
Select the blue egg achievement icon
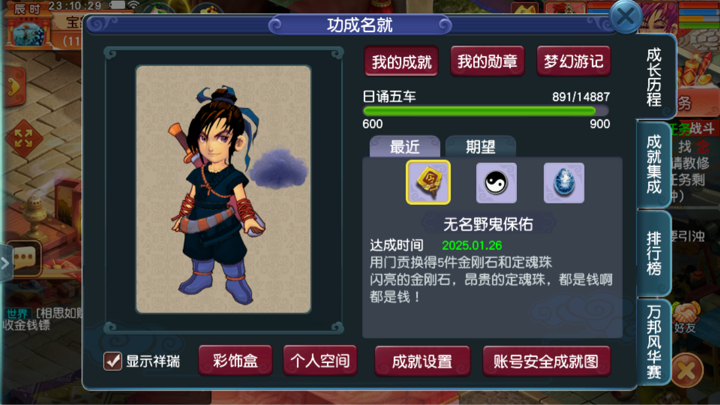pos(564,183)
